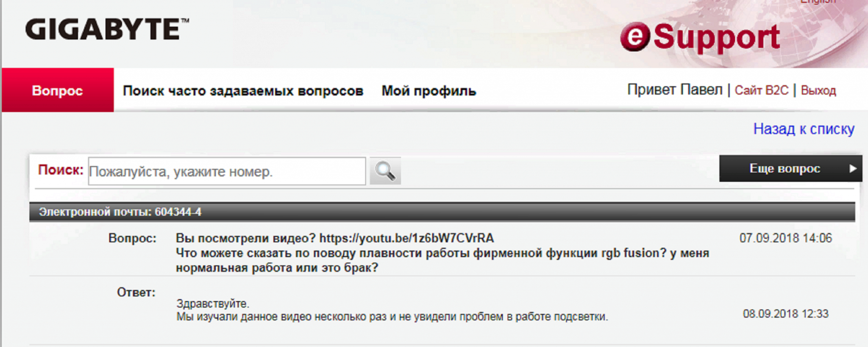Focus the Поиск number input field
The width and height of the screenshot is (868, 347).
tap(227, 171)
